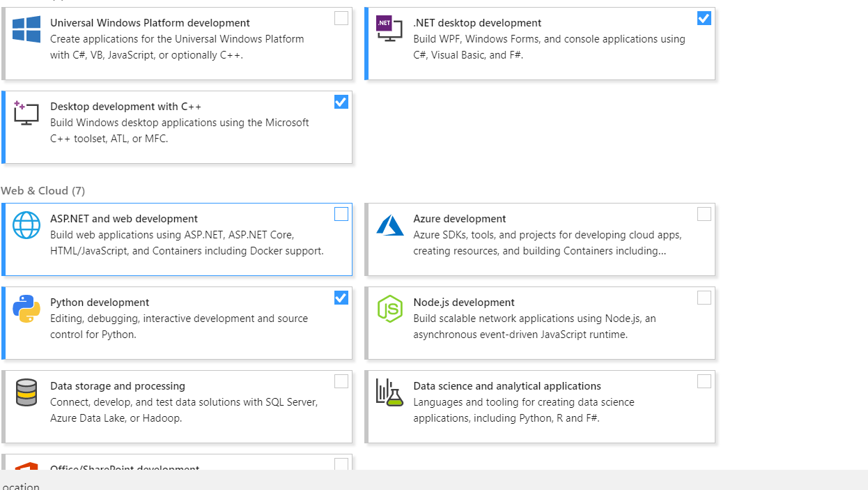Click the 'Python development' title text
Screen dimensions: 868x490
(100, 303)
